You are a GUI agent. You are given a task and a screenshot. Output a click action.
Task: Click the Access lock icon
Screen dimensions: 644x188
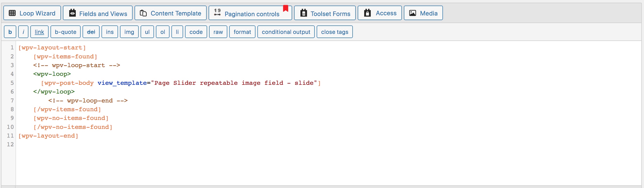point(367,13)
